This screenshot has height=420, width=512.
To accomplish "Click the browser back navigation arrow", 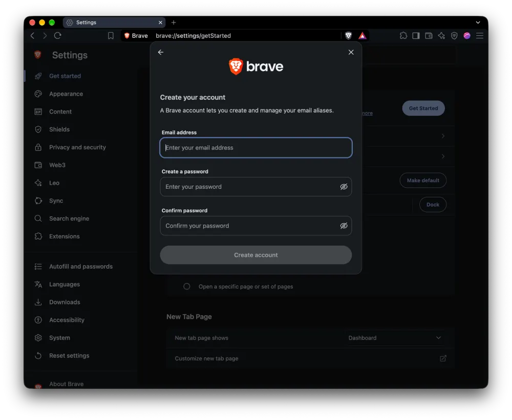I will click(x=32, y=36).
